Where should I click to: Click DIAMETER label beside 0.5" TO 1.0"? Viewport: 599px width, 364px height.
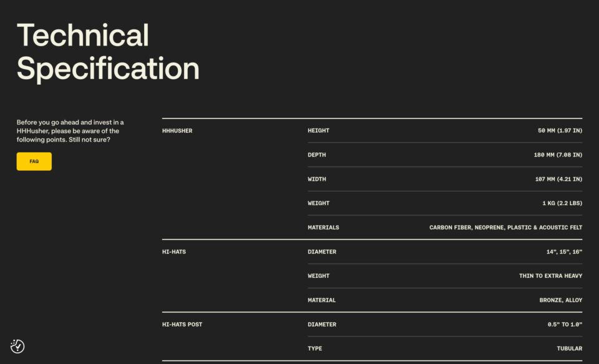click(322, 324)
